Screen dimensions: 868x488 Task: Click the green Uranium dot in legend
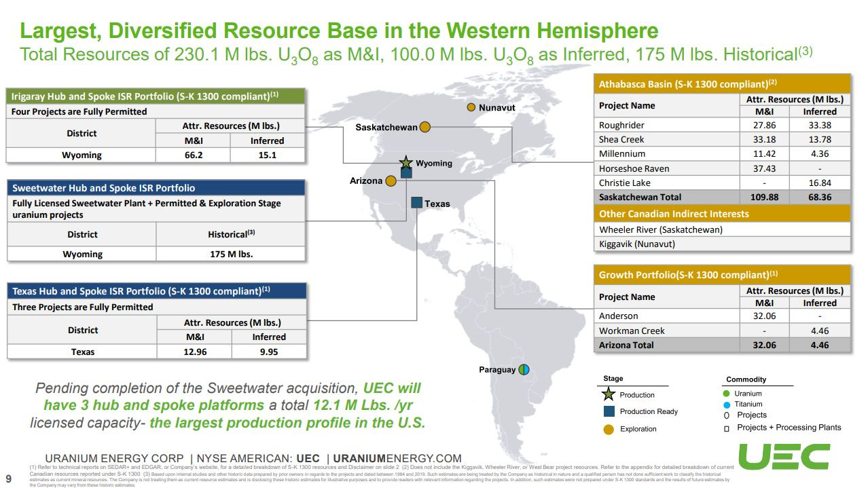coord(727,394)
